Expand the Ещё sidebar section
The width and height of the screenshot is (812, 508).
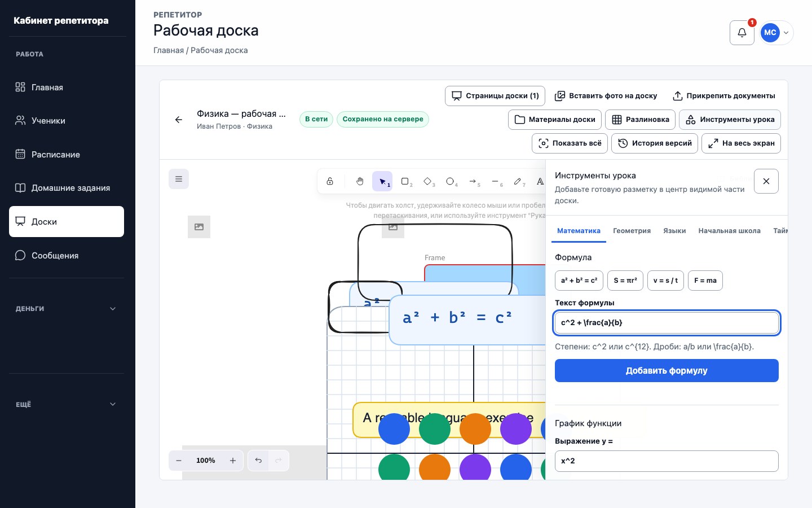[67, 404]
